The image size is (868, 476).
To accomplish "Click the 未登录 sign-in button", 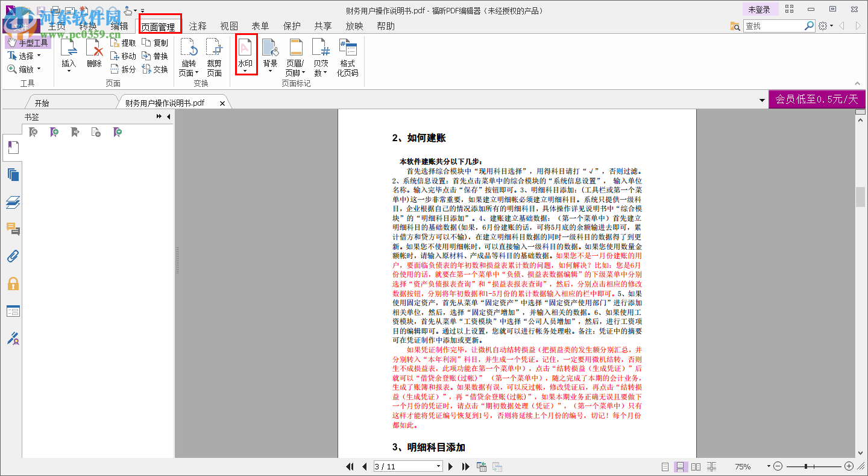I will click(x=760, y=10).
